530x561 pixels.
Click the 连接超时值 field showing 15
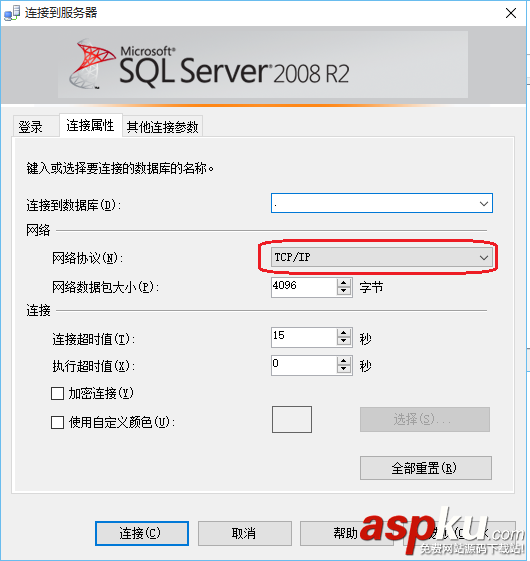click(x=304, y=337)
